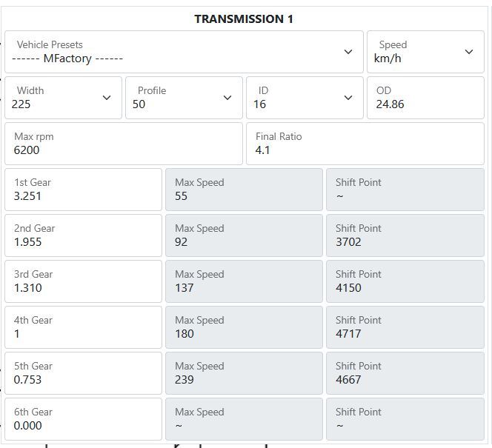The width and height of the screenshot is (492, 448).
Task: Focus the 3rd Gear ratio field
Action: pyautogui.click(x=83, y=281)
